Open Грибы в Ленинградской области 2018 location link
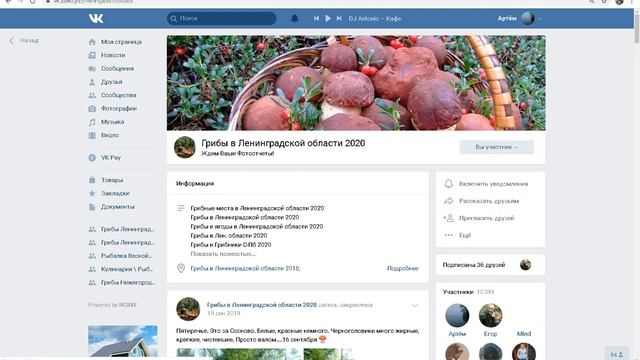This screenshot has width=640, height=360. (x=245, y=268)
